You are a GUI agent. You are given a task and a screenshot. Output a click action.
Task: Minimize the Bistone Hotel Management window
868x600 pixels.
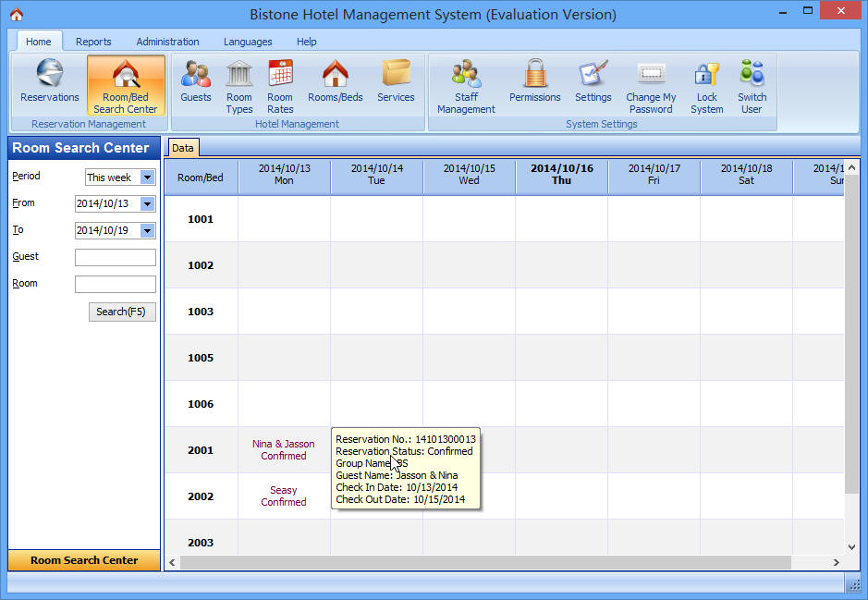point(783,12)
